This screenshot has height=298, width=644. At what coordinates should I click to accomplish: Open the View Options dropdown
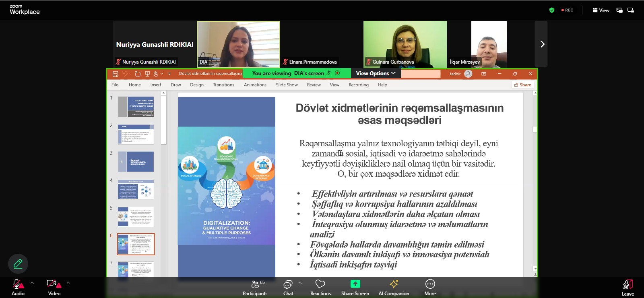[x=376, y=73]
